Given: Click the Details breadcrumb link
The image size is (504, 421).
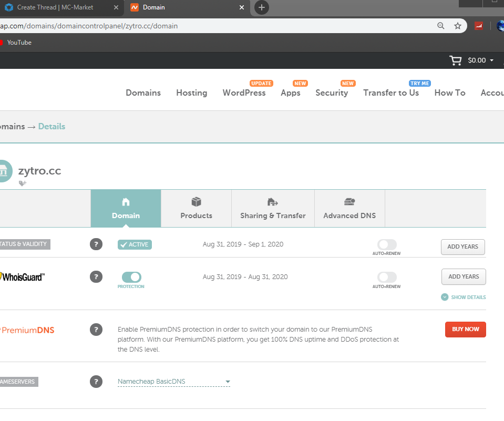Looking at the screenshot, I should (x=52, y=126).
